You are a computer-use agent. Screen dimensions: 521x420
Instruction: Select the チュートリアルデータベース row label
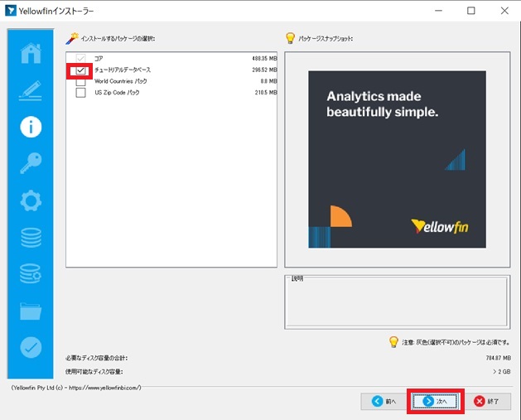click(123, 70)
